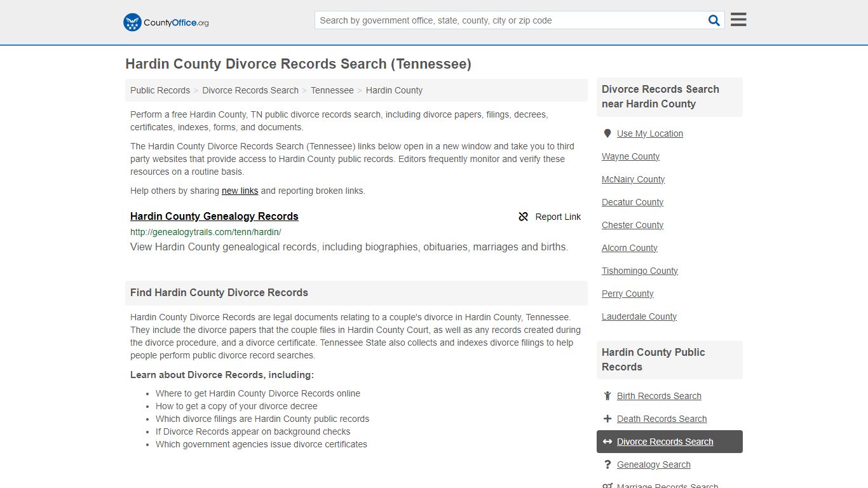This screenshot has height=488, width=868.
Task: Open Perry County link
Action: (x=628, y=294)
